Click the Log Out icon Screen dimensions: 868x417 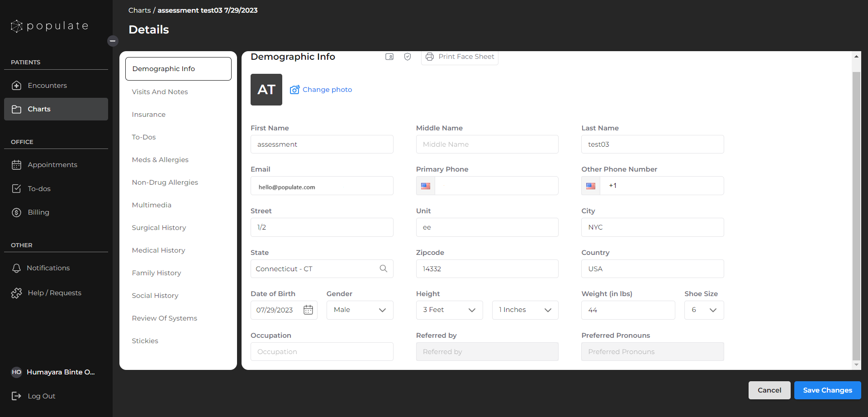coord(17,396)
